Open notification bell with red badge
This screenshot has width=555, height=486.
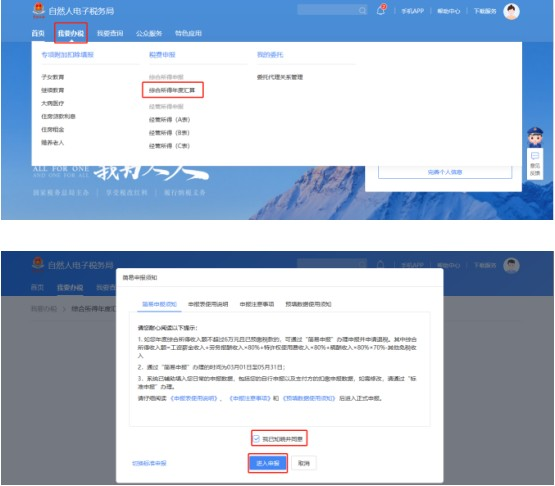(x=381, y=10)
